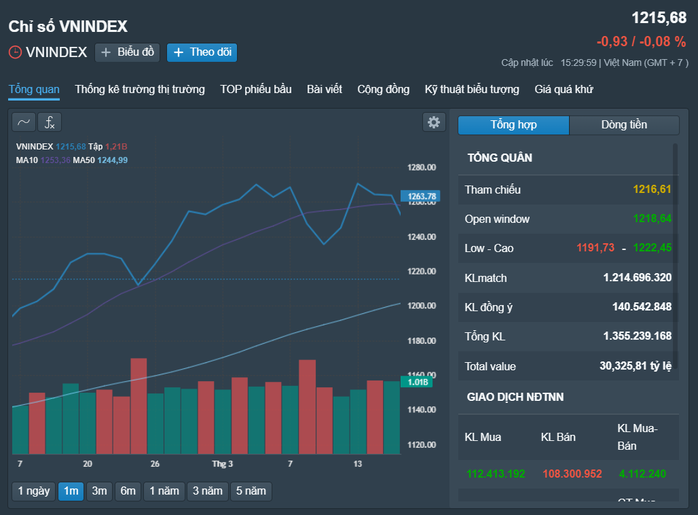The width and height of the screenshot is (698, 515).
Task: Select the 3 năm time range
Action: [x=207, y=491]
